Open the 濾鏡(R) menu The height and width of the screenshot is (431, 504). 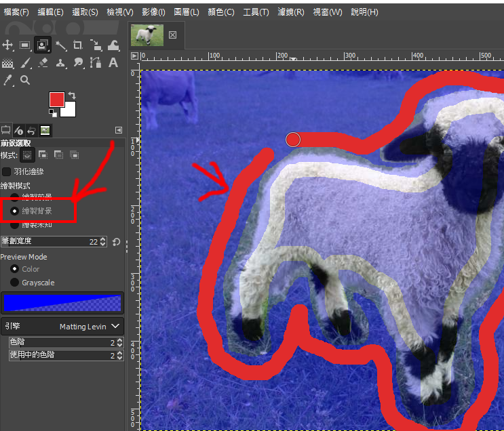coord(291,12)
